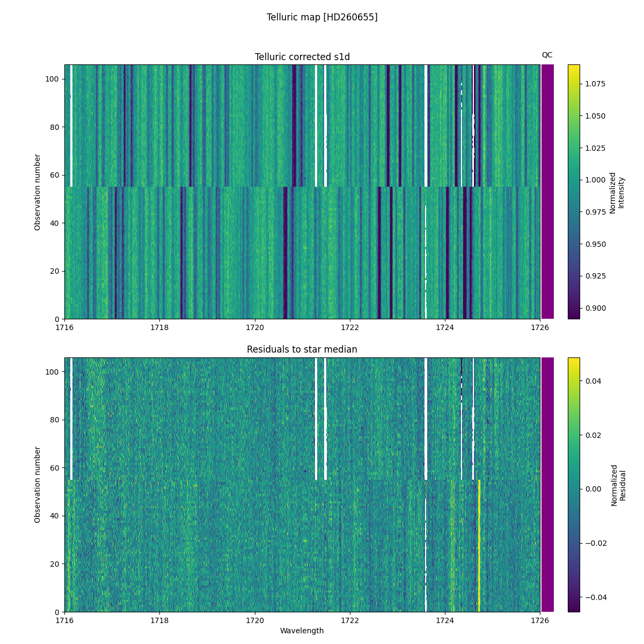
Task: Click the 0.900 tick on the intensity colorbar
Action: [x=595, y=308]
